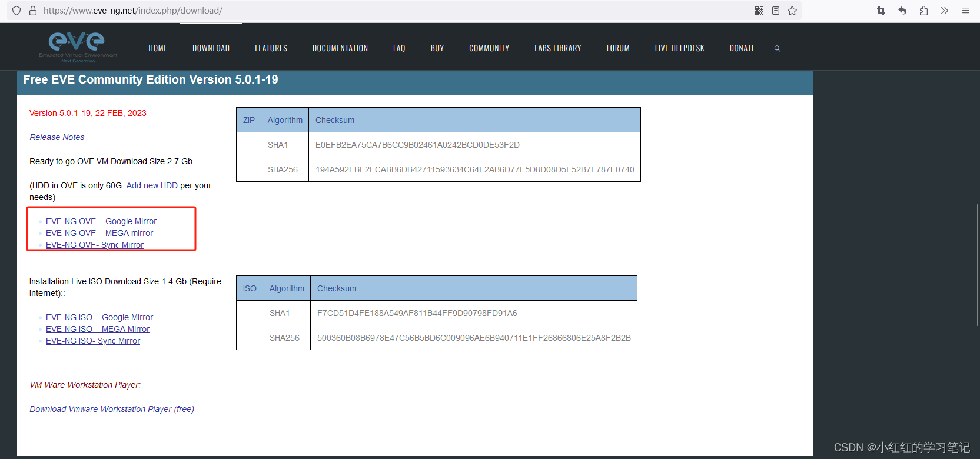
Task: Go to HOME menu item
Action: [158, 48]
